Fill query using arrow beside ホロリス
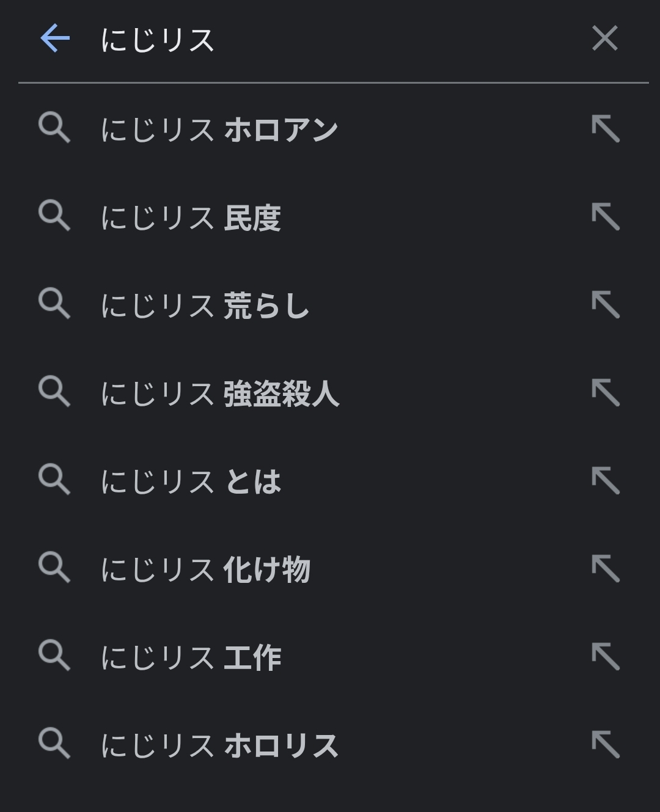The height and width of the screenshot is (812, 660). click(606, 745)
